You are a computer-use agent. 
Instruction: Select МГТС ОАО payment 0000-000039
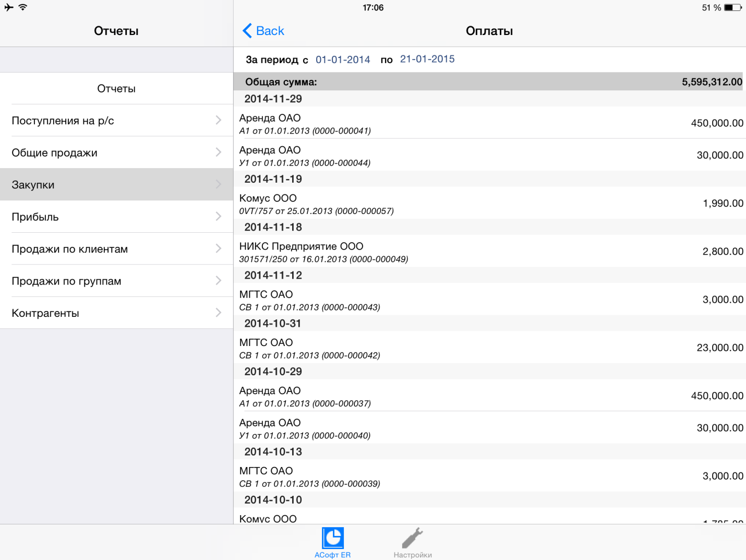pos(490,476)
